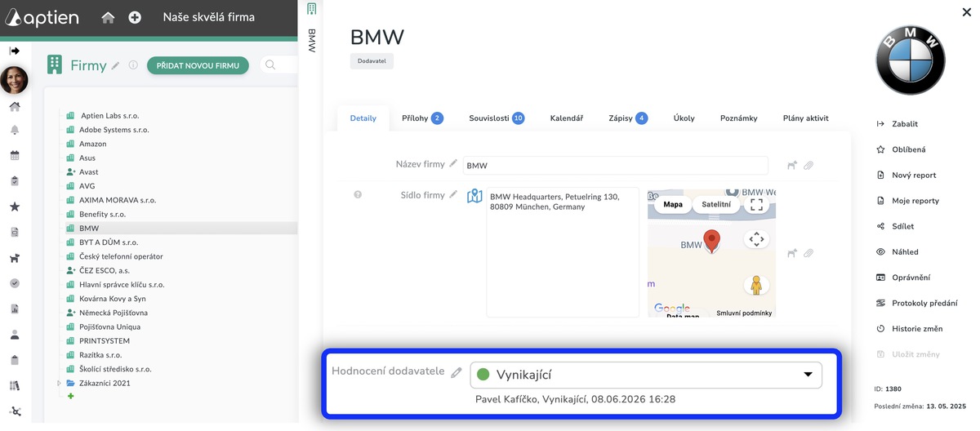Click map icon beside address field
980x431 pixels.
(474, 196)
